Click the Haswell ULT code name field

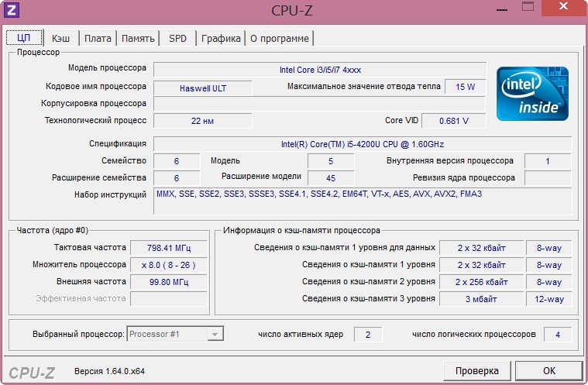tap(201, 88)
